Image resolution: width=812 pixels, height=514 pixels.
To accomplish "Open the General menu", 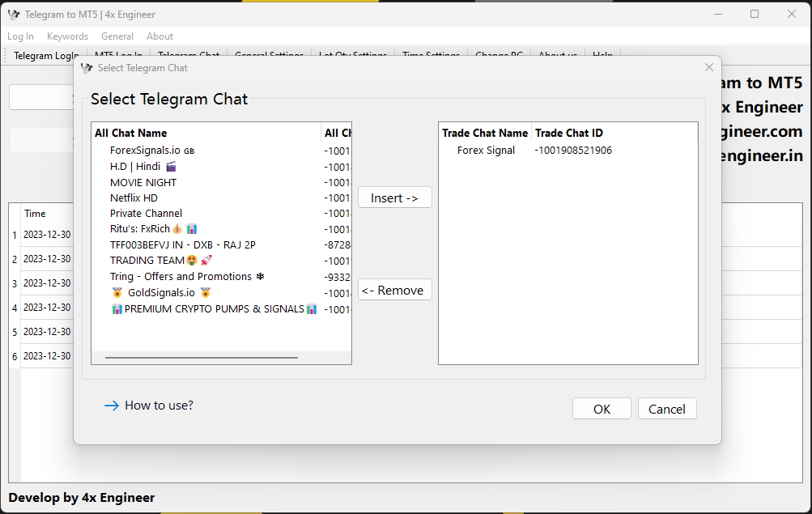I will point(117,36).
